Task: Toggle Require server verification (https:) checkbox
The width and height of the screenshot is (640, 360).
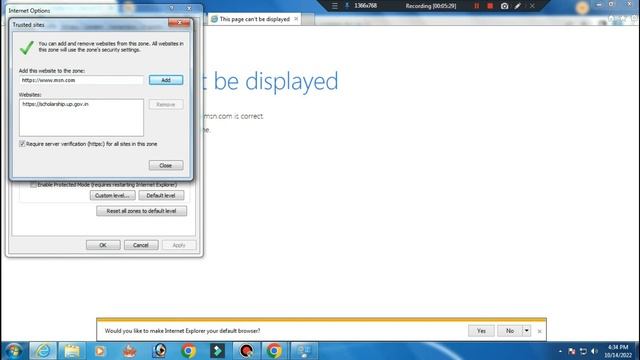Action: tap(22, 144)
